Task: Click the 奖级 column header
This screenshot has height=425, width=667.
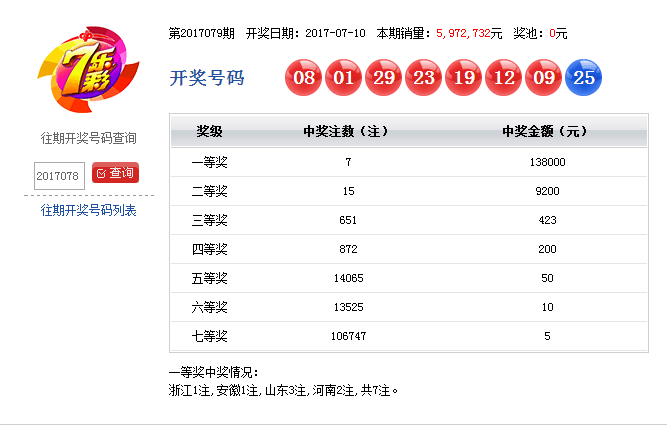Action: [209, 132]
